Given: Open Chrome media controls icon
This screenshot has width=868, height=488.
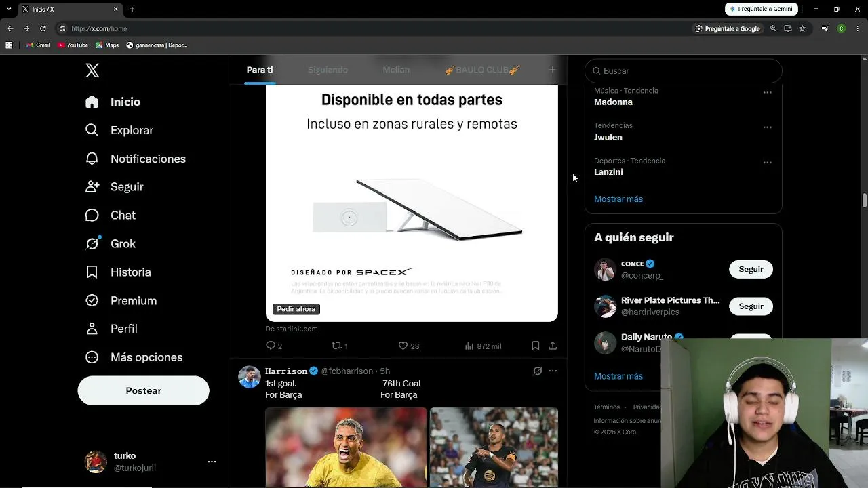Looking at the screenshot, I should tap(825, 28).
